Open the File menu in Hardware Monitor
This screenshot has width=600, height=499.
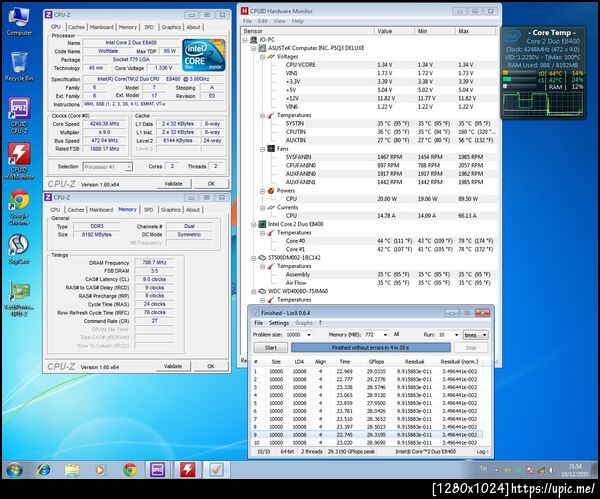[x=248, y=21]
